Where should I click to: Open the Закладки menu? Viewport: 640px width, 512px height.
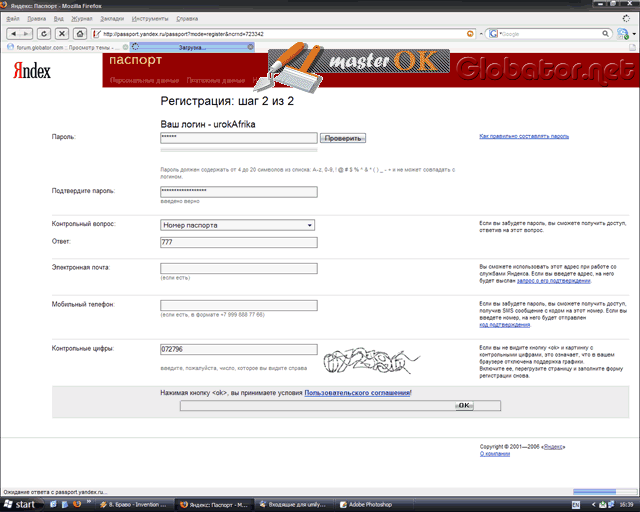[x=112, y=19]
